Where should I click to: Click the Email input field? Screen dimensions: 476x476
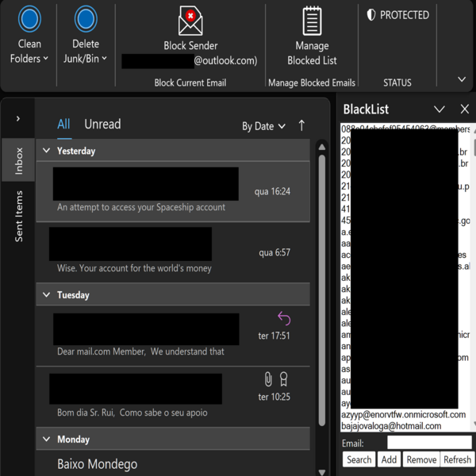(x=429, y=442)
